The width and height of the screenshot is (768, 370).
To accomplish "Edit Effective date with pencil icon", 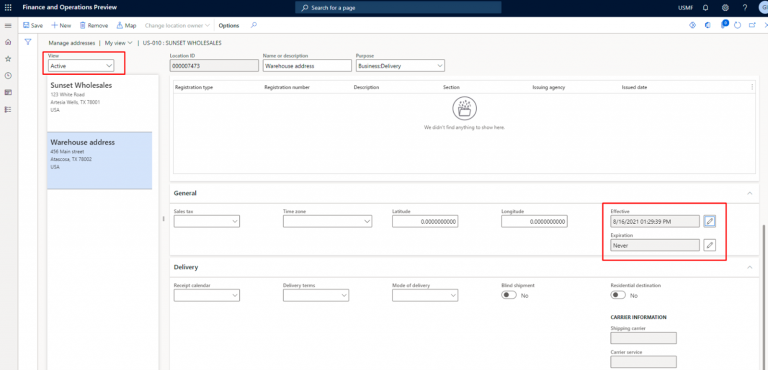I will [709, 222].
